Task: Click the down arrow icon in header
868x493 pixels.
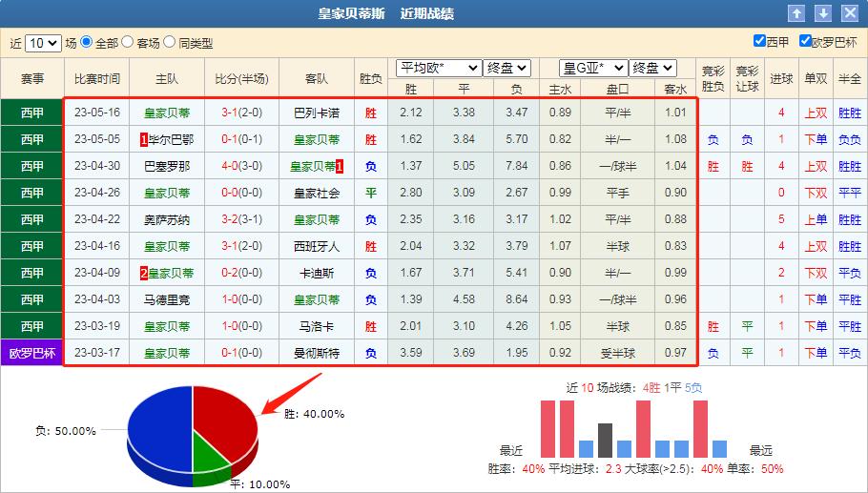Action: tap(822, 13)
